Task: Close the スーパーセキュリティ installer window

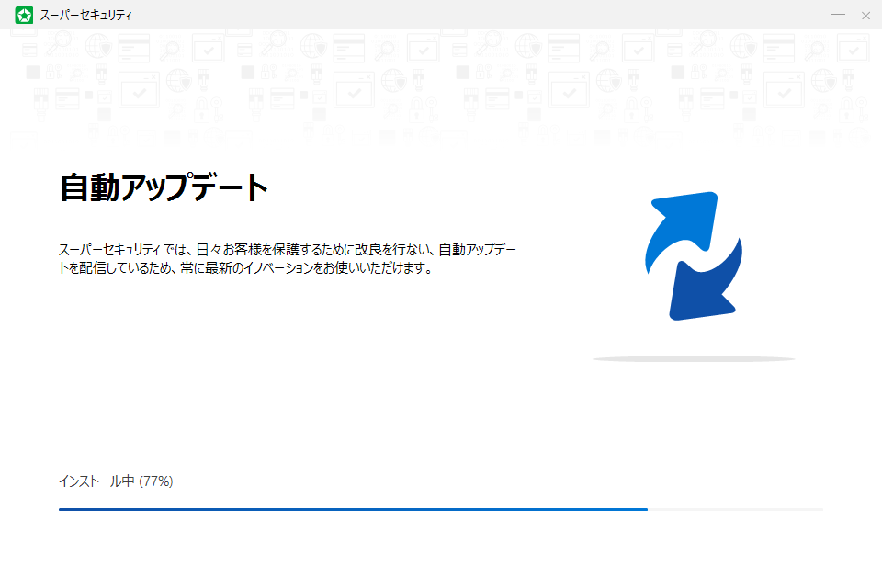Action: 865,16
